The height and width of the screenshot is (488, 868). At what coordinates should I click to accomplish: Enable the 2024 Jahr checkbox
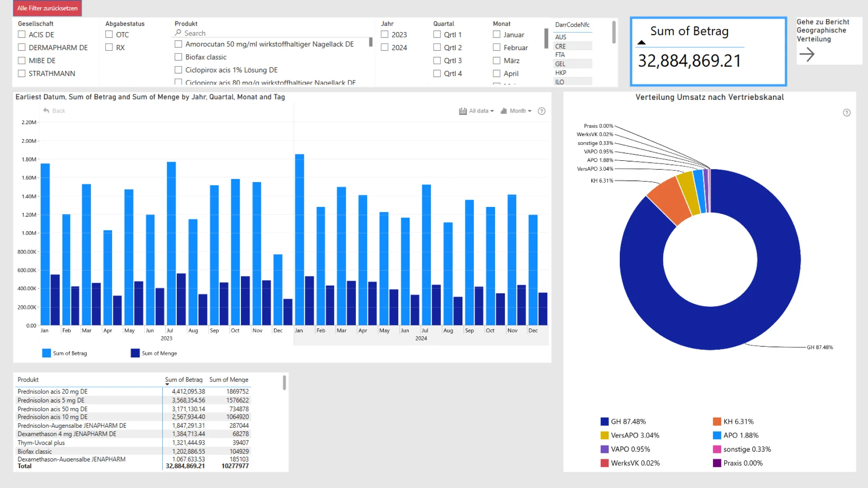tap(385, 47)
